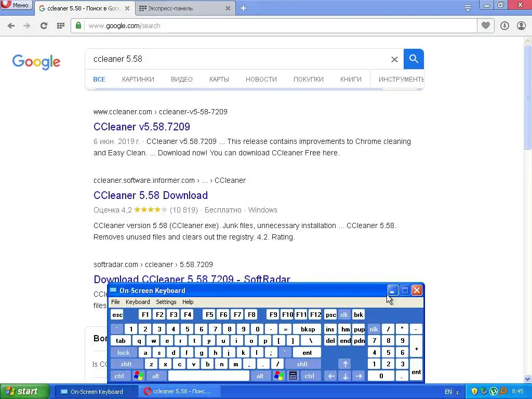This screenshot has height=399, width=532.
Task: Toggle the left alt key
Action: [x=156, y=376]
